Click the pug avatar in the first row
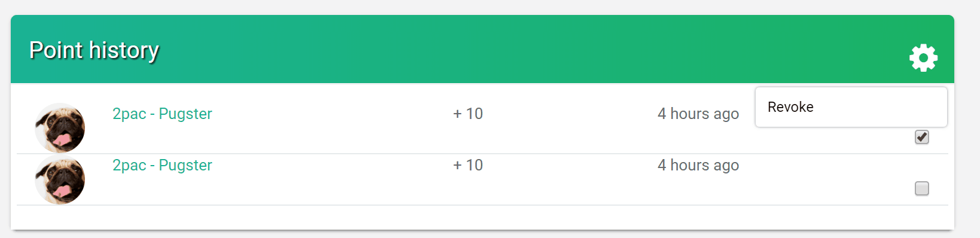 60,128
